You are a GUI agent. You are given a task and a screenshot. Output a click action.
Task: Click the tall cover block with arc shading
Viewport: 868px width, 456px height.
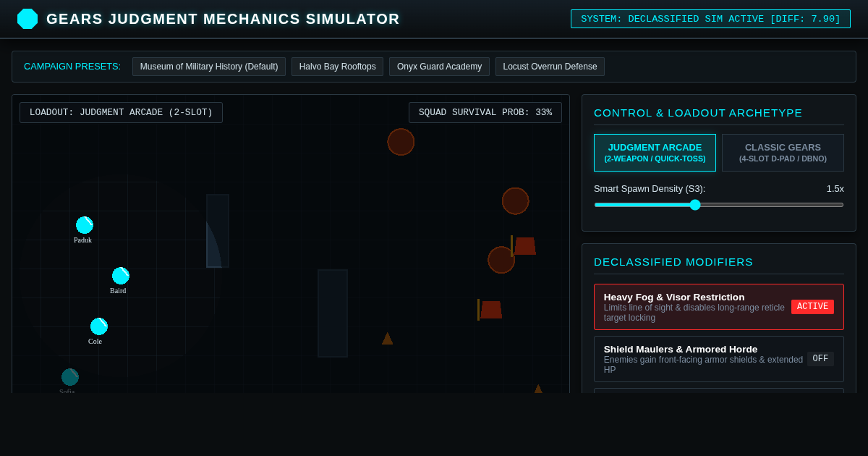[218, 231]
